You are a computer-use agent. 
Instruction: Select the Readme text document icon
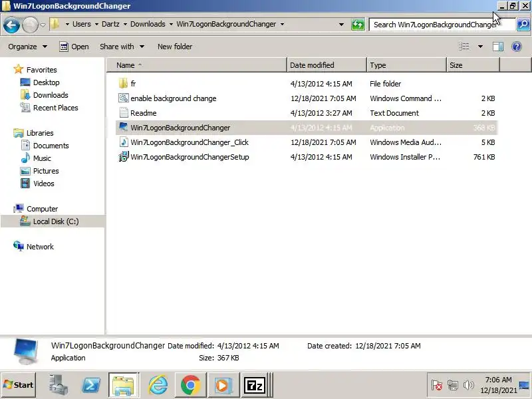pyautogui.click(x=124, y=112)
